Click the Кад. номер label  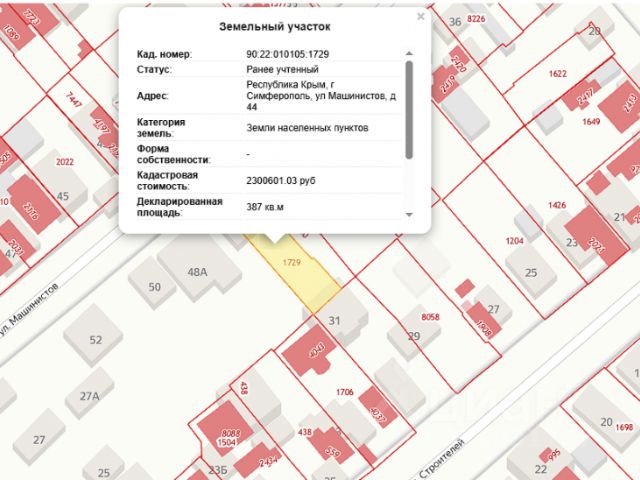point(164,54)
